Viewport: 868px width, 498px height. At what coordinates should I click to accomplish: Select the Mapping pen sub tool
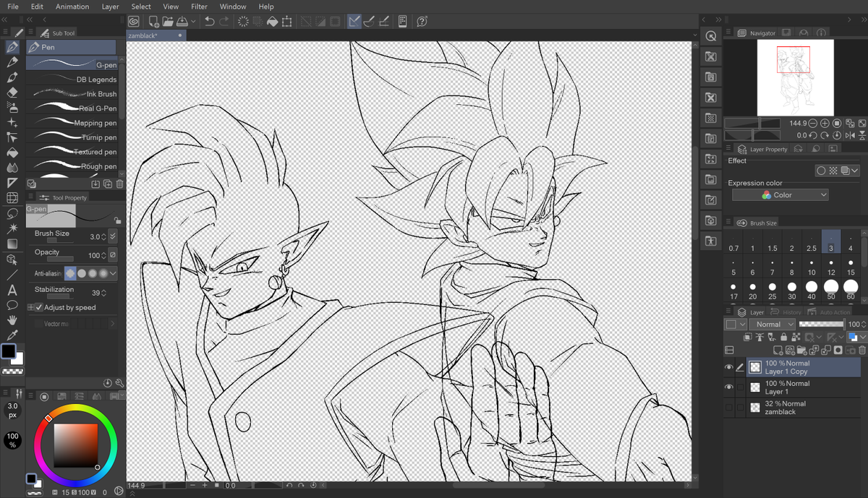click(x=72, y=123)
